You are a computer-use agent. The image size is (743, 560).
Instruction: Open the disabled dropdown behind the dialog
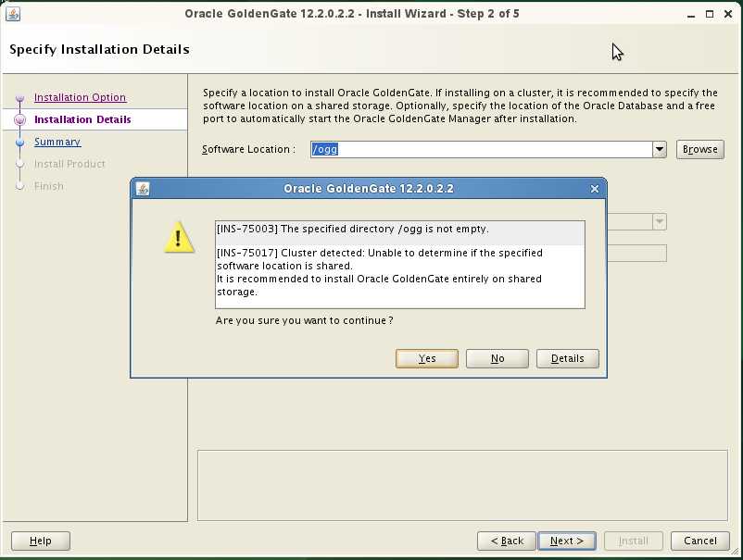(659, 221)
